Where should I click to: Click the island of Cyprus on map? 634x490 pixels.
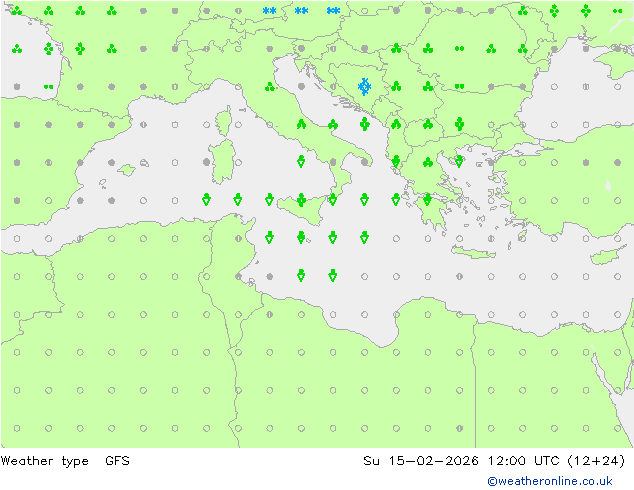point(608,255)
